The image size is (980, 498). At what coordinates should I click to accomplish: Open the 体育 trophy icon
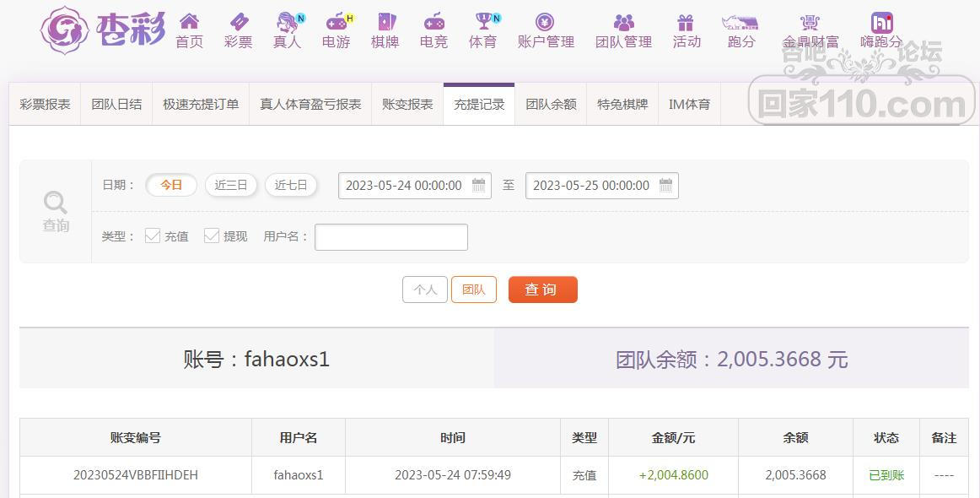(483, 22)
